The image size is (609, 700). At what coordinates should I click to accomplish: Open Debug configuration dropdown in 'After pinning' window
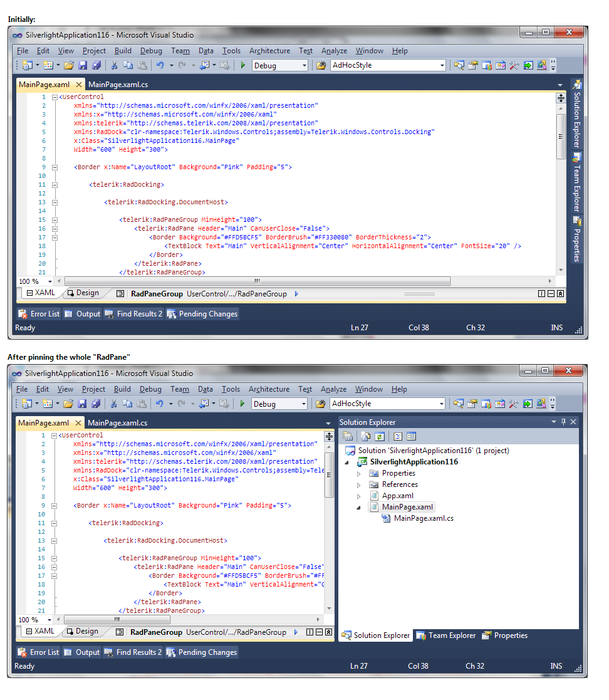point(304,404)
